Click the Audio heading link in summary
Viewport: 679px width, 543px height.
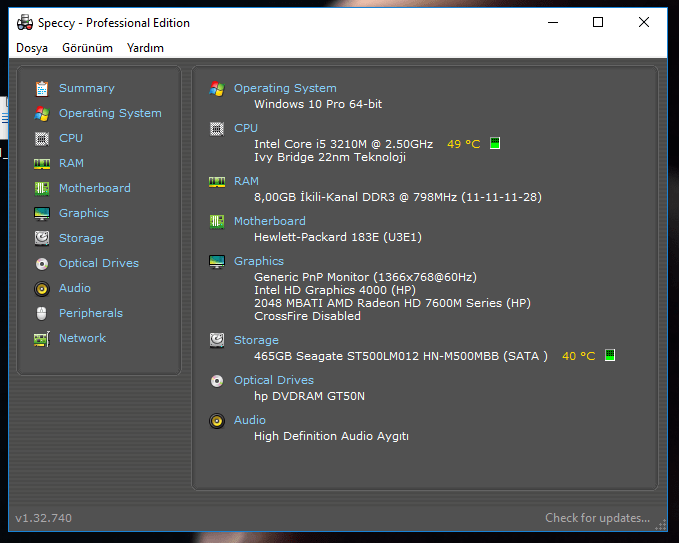pyautogui.click(x=250, y=420)
